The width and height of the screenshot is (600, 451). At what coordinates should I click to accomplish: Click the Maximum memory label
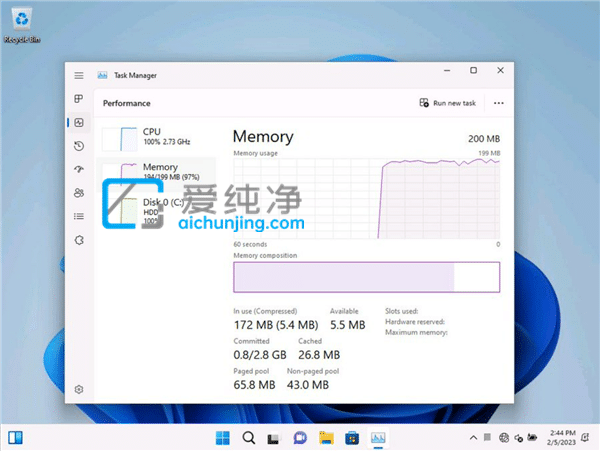coord(416,332)
